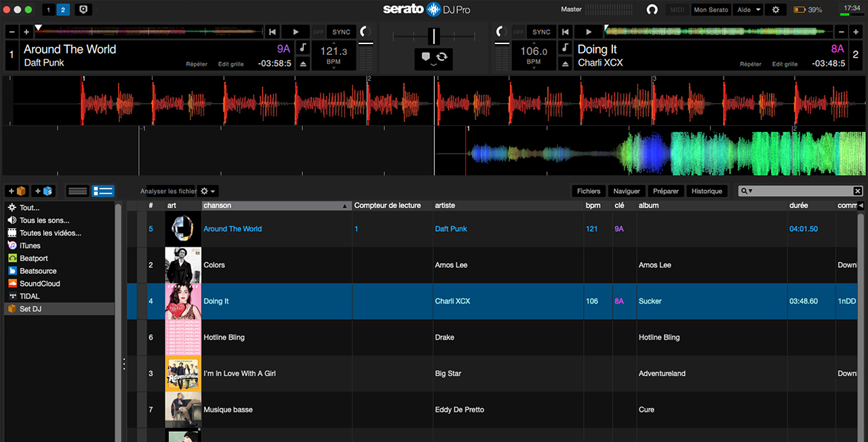
Task: Click deck 1 track overview waveform
Action: [x=149, y=31]
